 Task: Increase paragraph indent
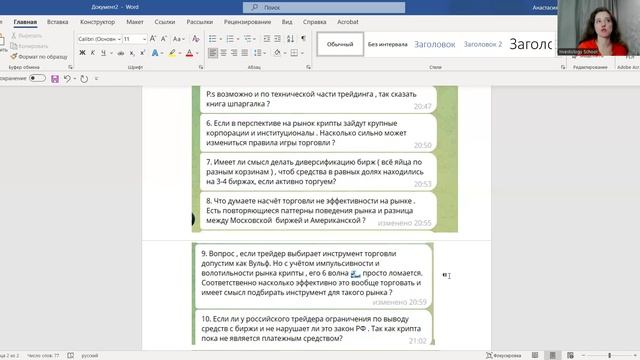click(277, 39)
